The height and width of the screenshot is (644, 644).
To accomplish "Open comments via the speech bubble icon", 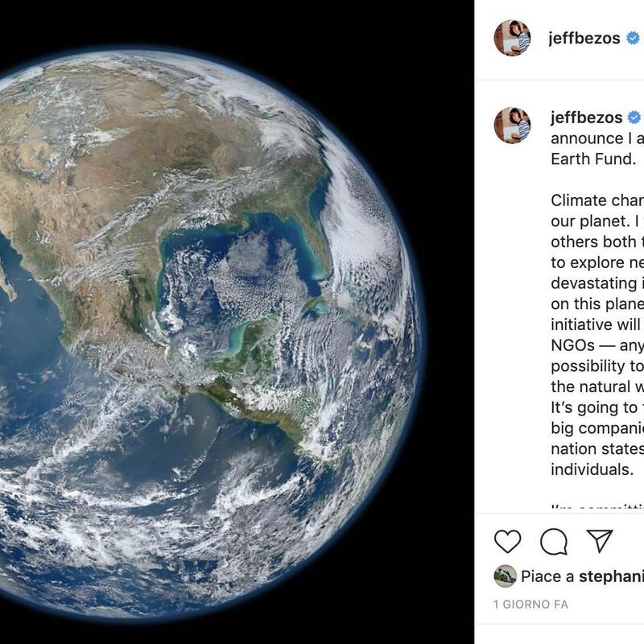I will (554, 541).
